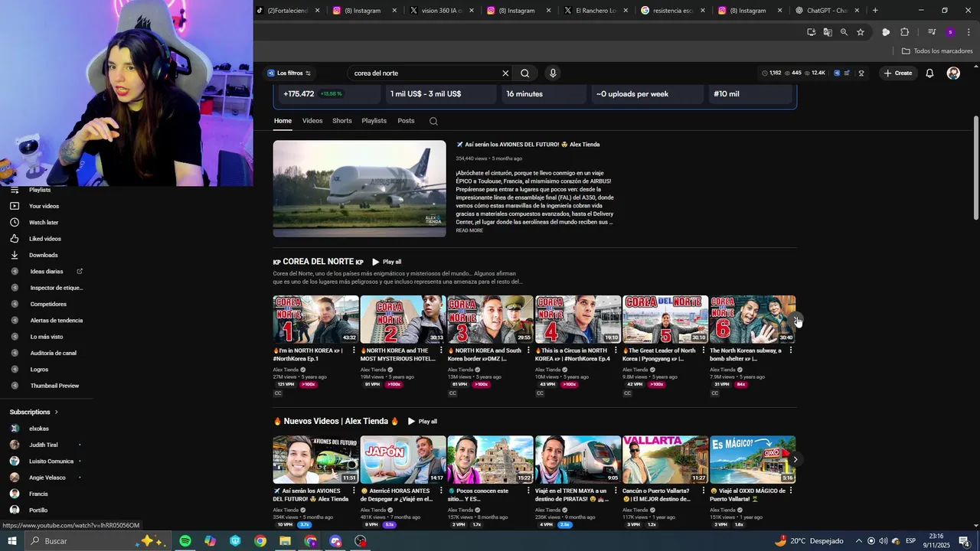Screen dimensions: 980x551
Task: Switch to channel Home tab
Action: click(283, 121)
